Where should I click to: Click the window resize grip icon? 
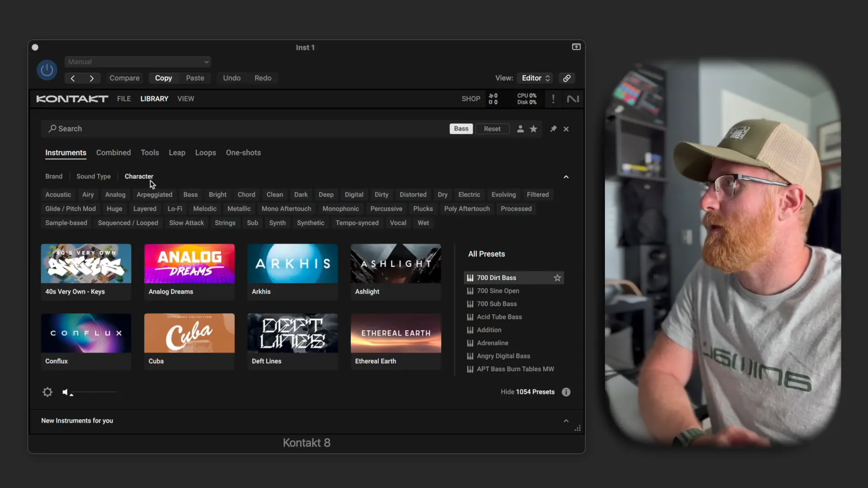578,428
